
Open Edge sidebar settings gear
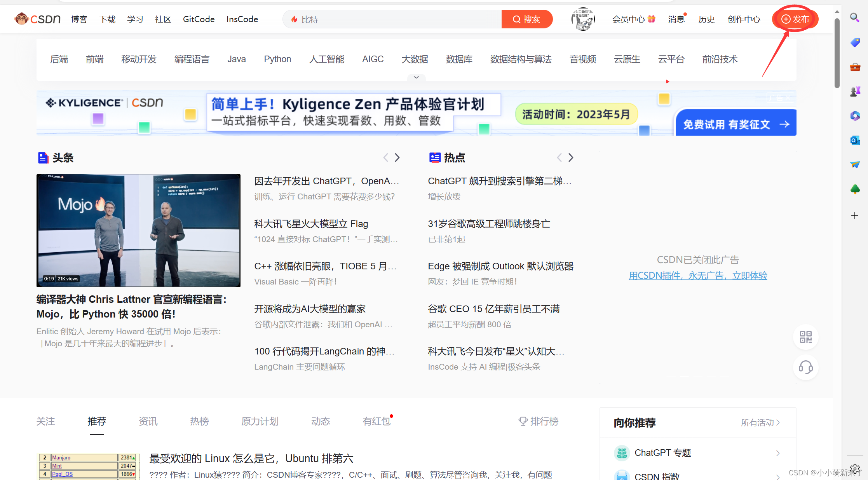pos(855,469)
